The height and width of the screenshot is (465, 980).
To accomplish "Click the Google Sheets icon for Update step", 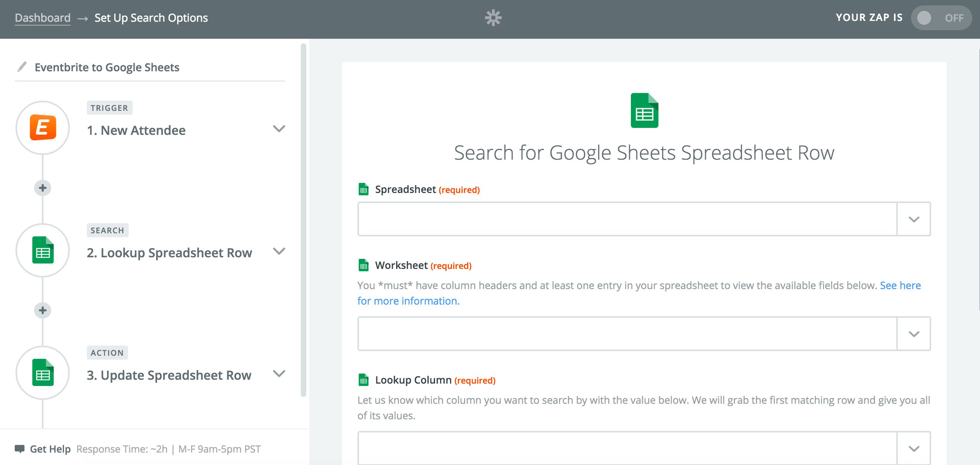I will pos(43,373).
